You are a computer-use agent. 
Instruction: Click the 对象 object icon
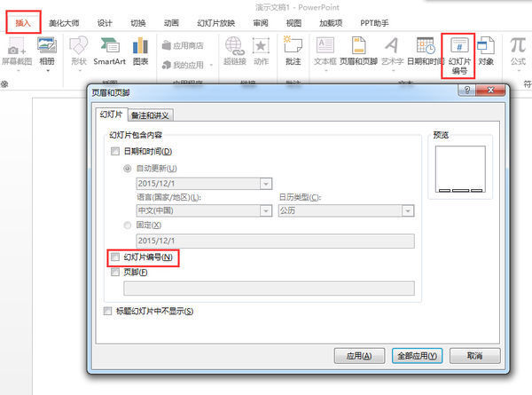point(487,51)
